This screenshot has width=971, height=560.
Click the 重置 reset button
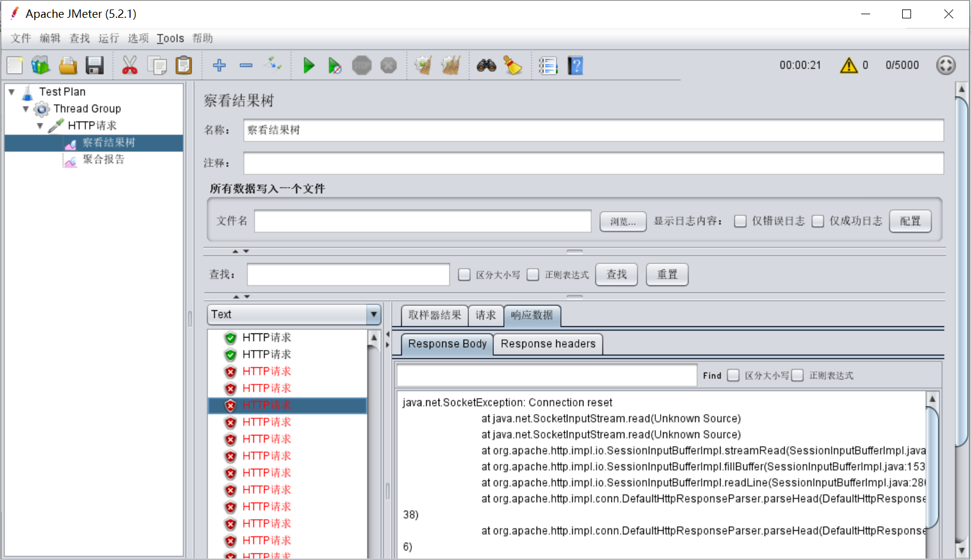[x=667, y=275]
